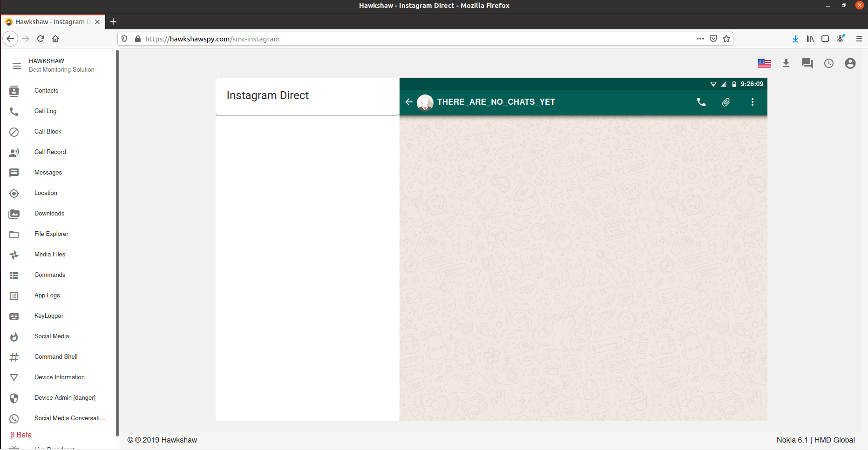Go to Location page
Viewport: 868px width, 450px height.
pyautogui.click(x=46, y=193)
